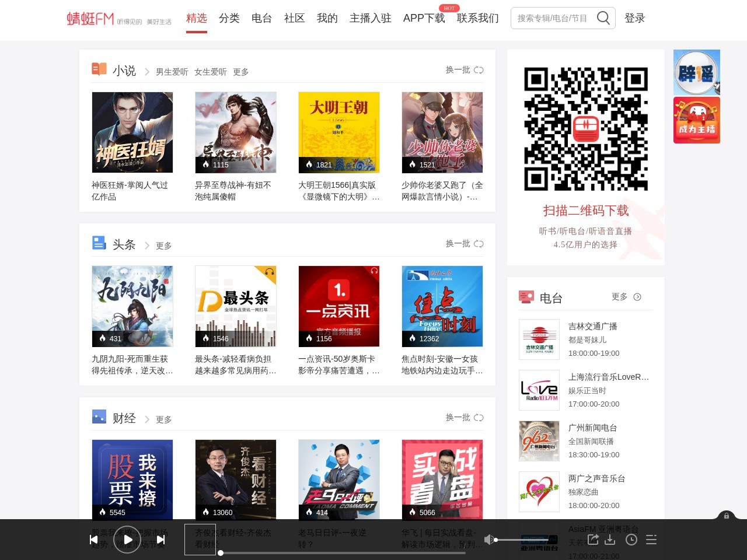Expand the playlist with the hamburger icon

pos(651,540)
